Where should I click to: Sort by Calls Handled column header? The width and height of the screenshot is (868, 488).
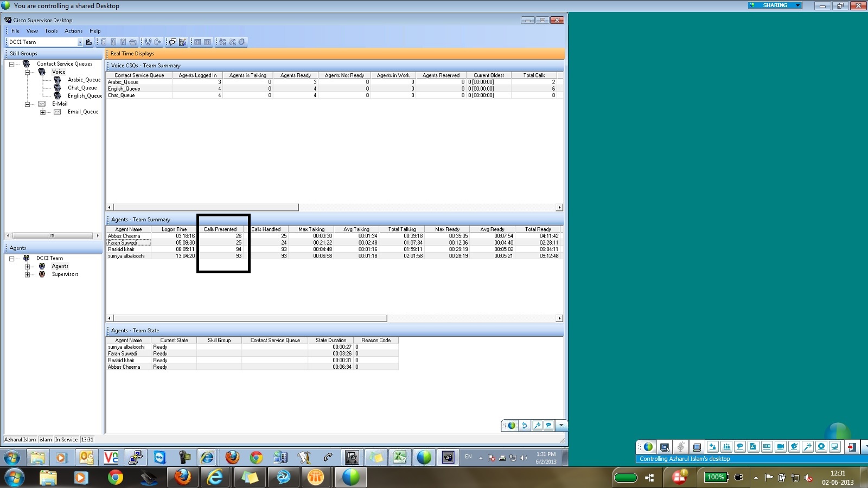pyautogui.click(x=266, y=229)
